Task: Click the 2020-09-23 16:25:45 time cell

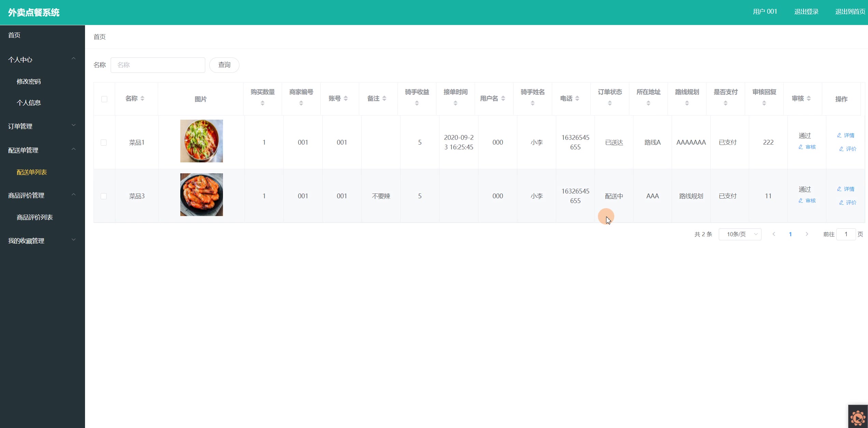Action: click(x=459, y=142)
